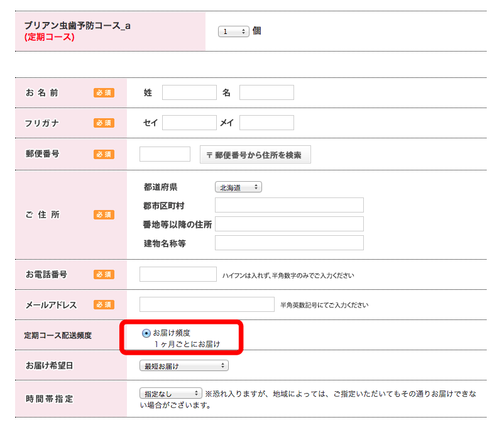The height and width of the screenshot is (432, 504).
Task: Click the 郵便番号 postal code field
Action: pos(165,154)
